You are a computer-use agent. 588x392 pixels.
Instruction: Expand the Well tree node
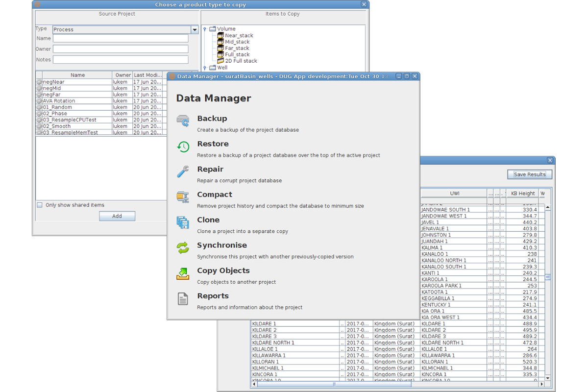point(205,68)
